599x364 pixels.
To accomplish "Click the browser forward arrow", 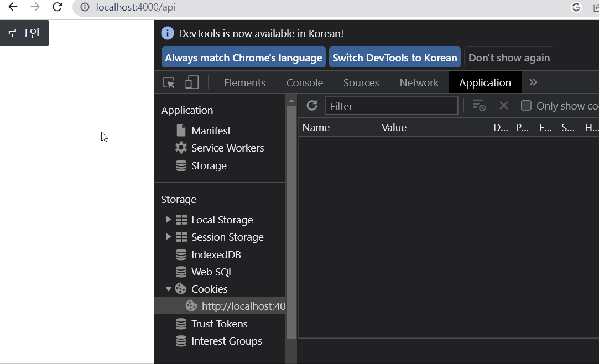I will point(35,7).
